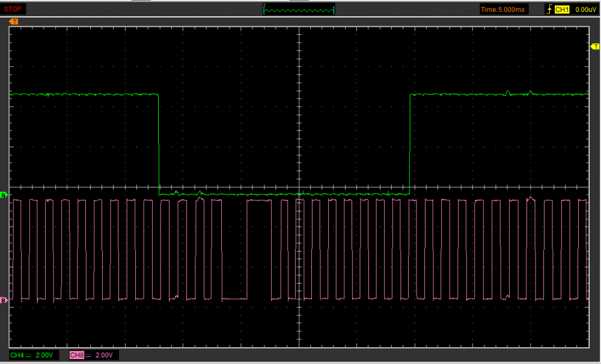Select the pink channel 8 ground marker
The image size is (601, 364).
[4, 300]
